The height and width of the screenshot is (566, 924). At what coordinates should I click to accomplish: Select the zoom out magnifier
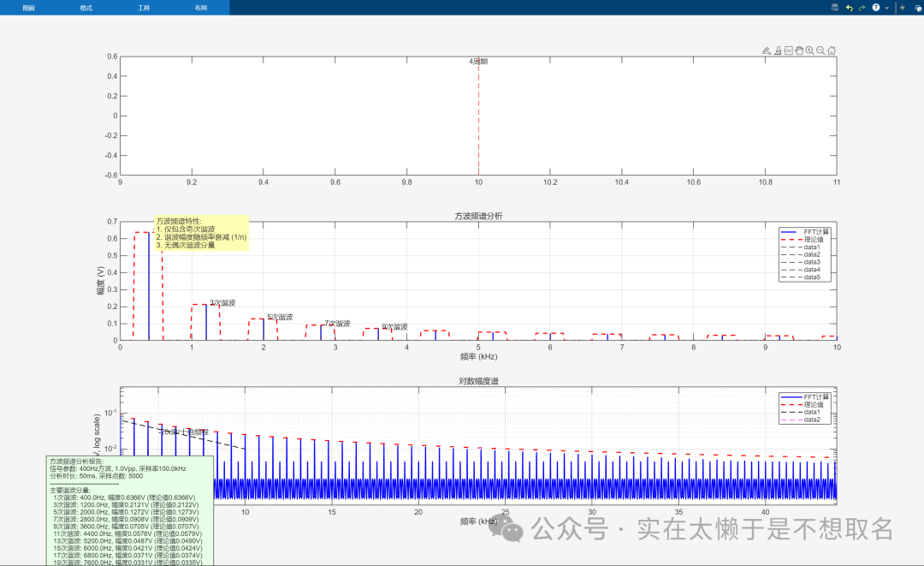(820, 51)
